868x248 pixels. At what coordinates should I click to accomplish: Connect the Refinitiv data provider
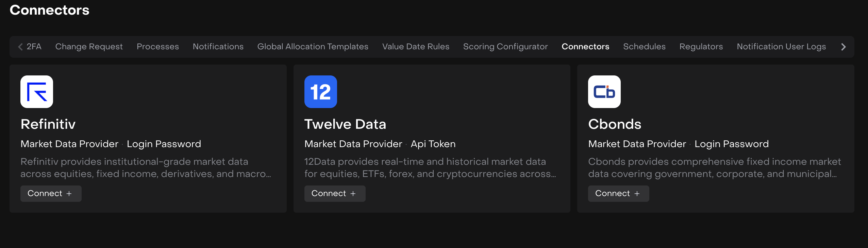[51, 194]
